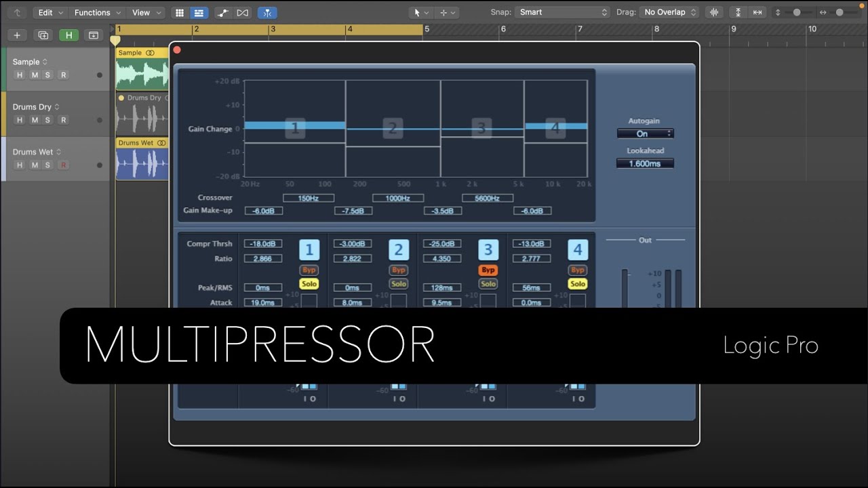Click the track import down-arrow icon
Viewport: 868px width, 488px height.
coord(94,35)
